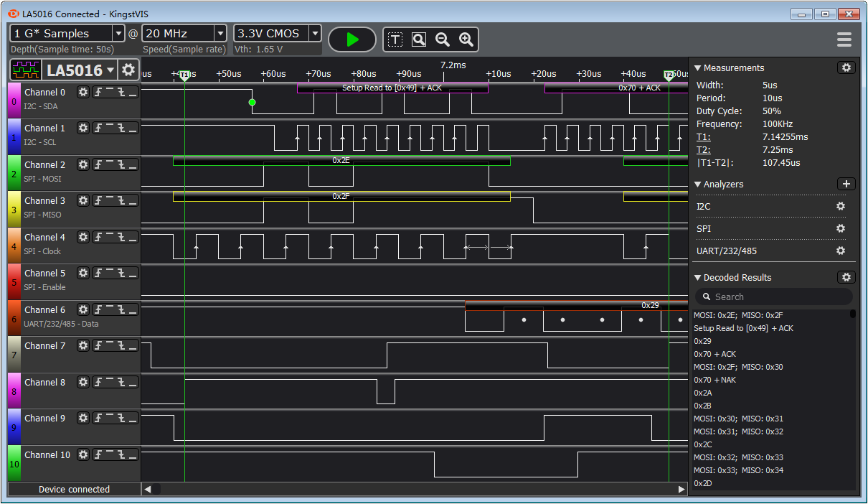Click the colorful waveform device icon
The width and height of the screenshot is (868, 504).
point(26,70)
